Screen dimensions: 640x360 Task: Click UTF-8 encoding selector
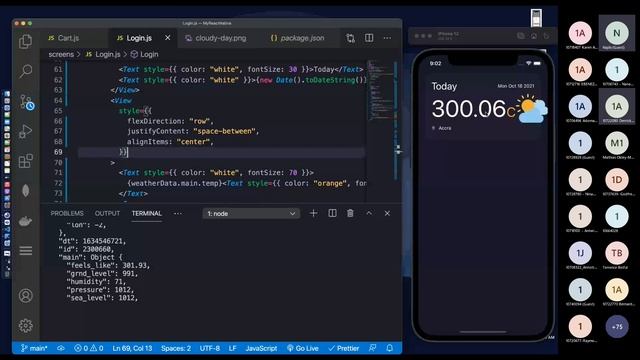(209, 348)
